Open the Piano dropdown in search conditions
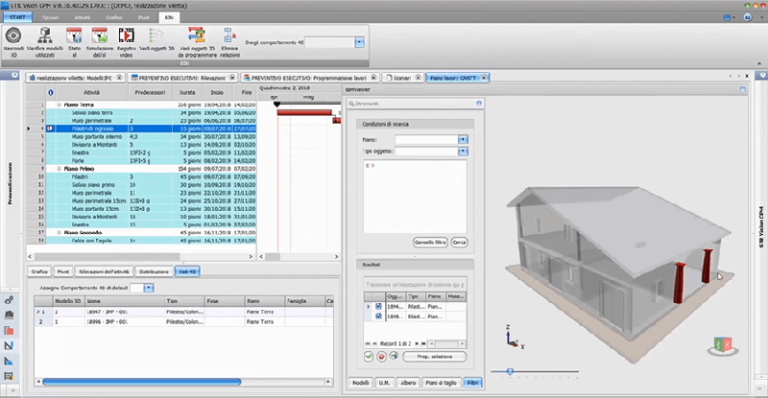This screenshot has width=768, height=398. [x=463, y=140]
